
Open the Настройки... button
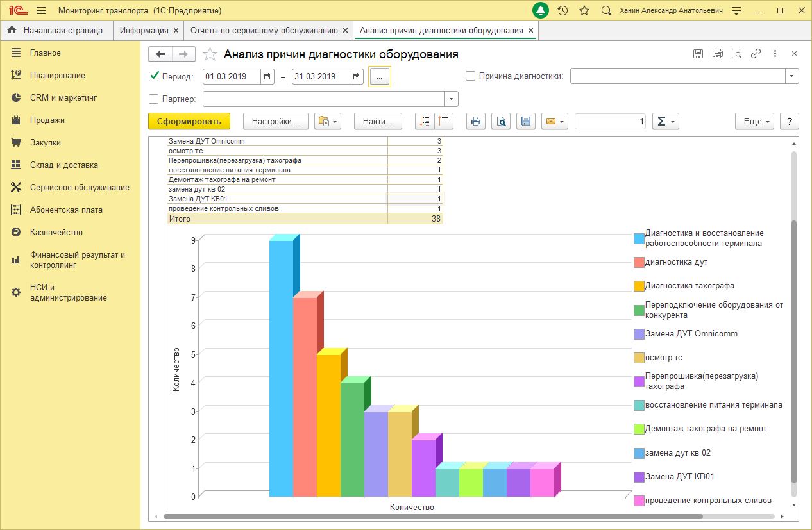click(276, 121)
